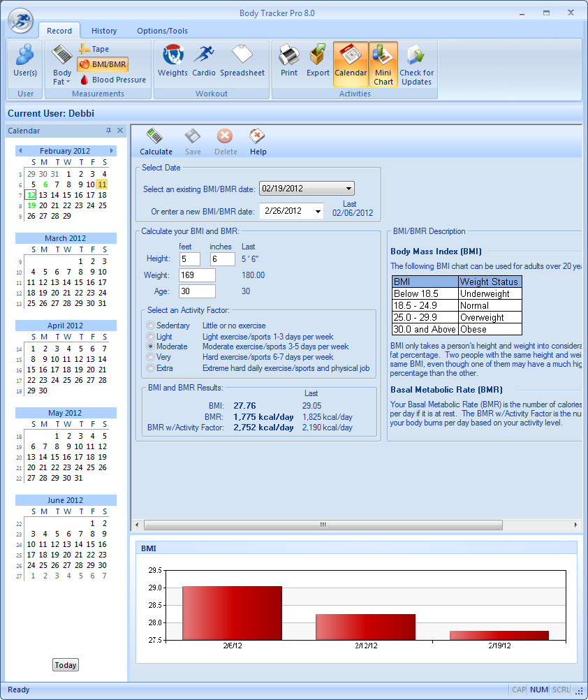Expand the Body Fat dropdown arrow
Image resolution: width=588 pixels, height=700 pixels.
[68, 82]
